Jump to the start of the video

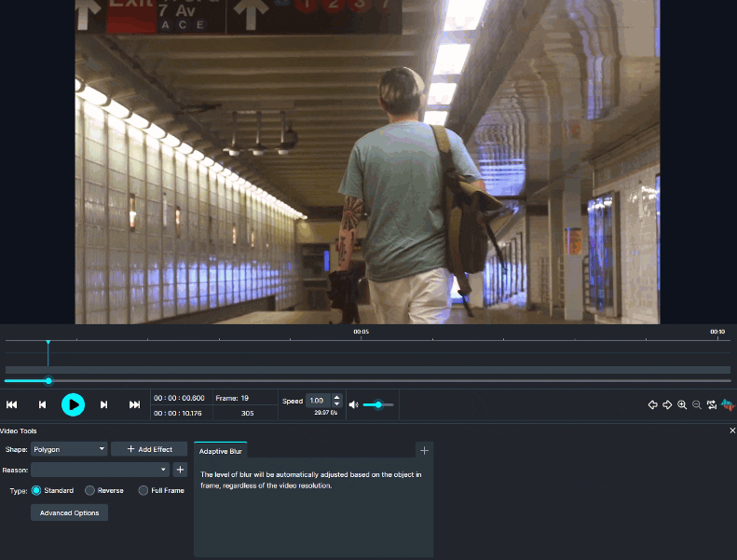tap(12, 404)
